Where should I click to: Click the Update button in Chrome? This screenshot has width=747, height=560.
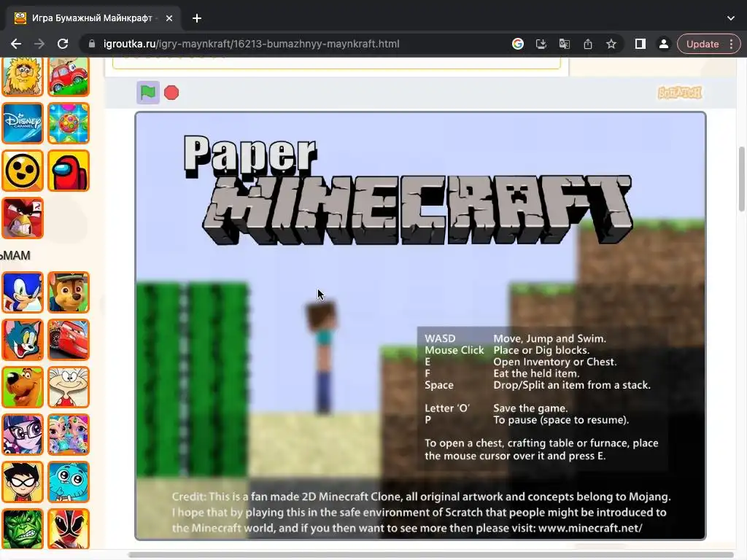703,44
